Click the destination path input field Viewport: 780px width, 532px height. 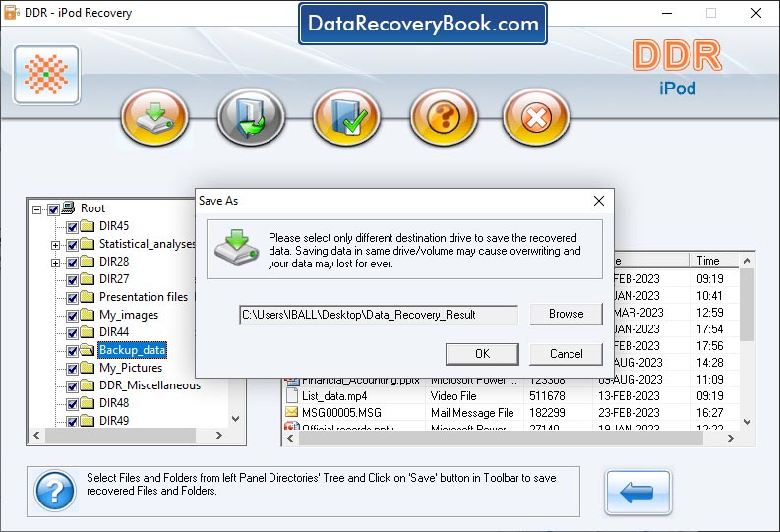[x=379, y=315]
